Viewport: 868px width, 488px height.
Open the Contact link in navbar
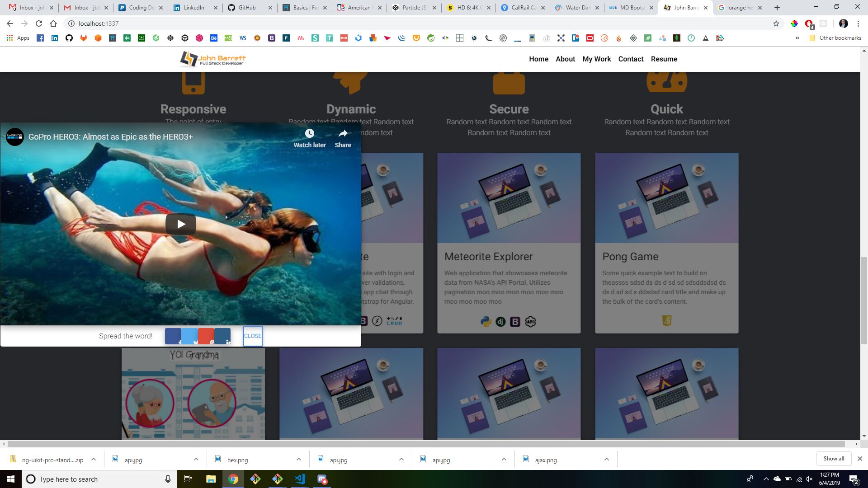[x=631, y=59]
